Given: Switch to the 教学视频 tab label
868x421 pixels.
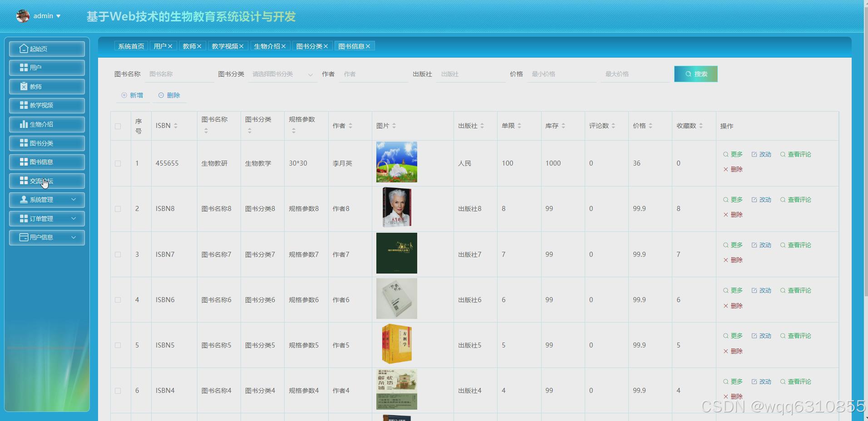Looking at the screenshot, I should [x=225, y=46].
